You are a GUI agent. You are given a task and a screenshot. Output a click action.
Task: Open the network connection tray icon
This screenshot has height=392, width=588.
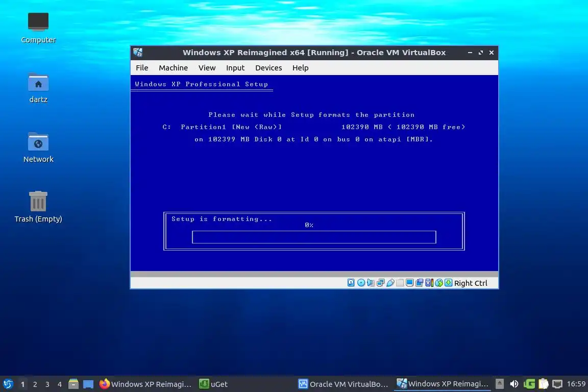(x=557, y=384)
